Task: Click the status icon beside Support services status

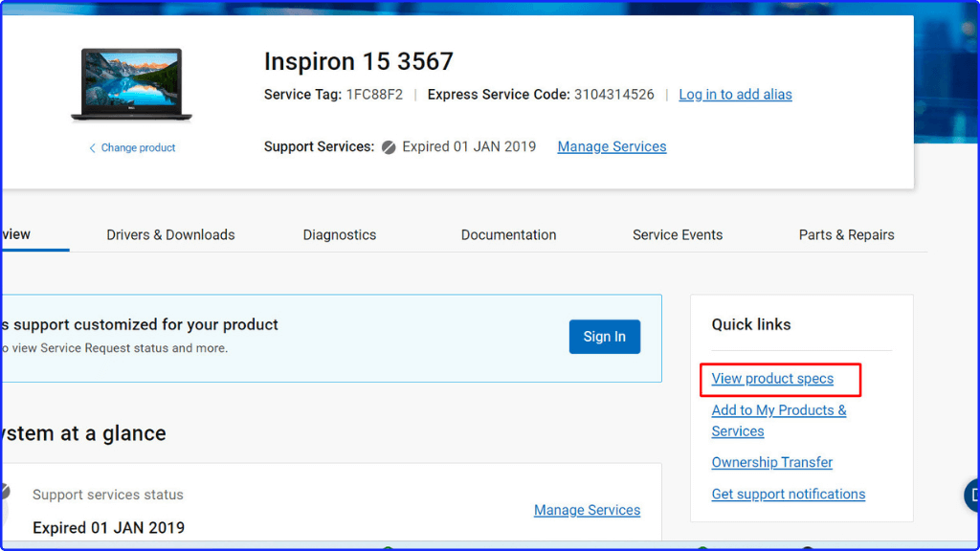Action: (x=5, y=492)
